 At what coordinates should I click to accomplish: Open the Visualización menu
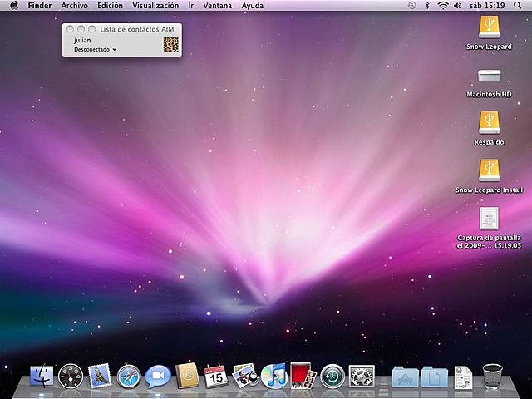155,6
